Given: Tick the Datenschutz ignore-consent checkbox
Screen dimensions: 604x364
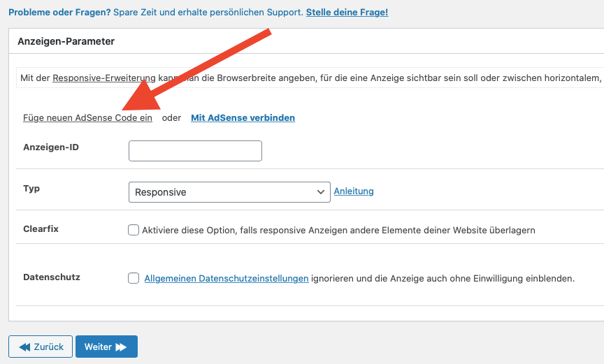Looking at the screenshot, I should (x=134, y=278).
